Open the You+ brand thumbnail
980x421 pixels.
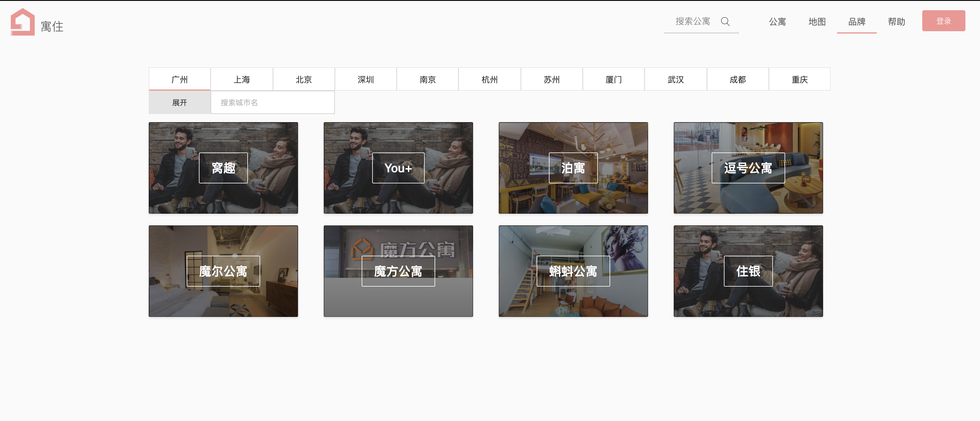tap(398, 168)
